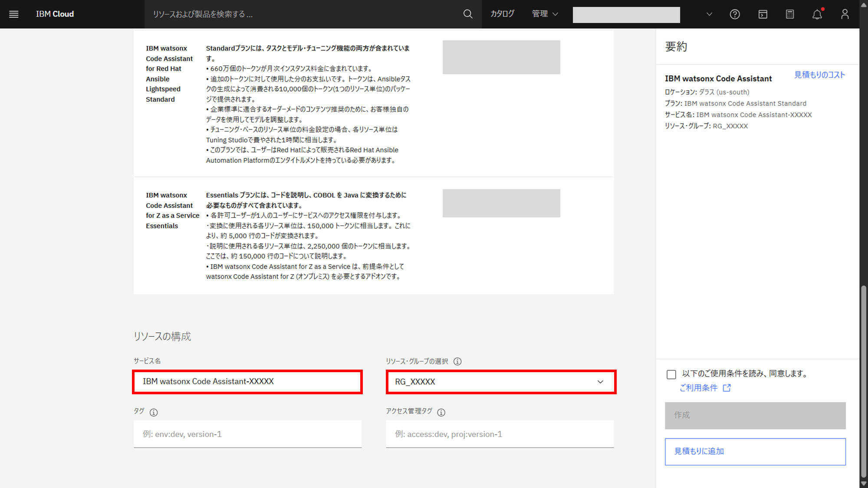Open the notifications bell
Screen dimensions: 868x488
(x=817, y=14)
